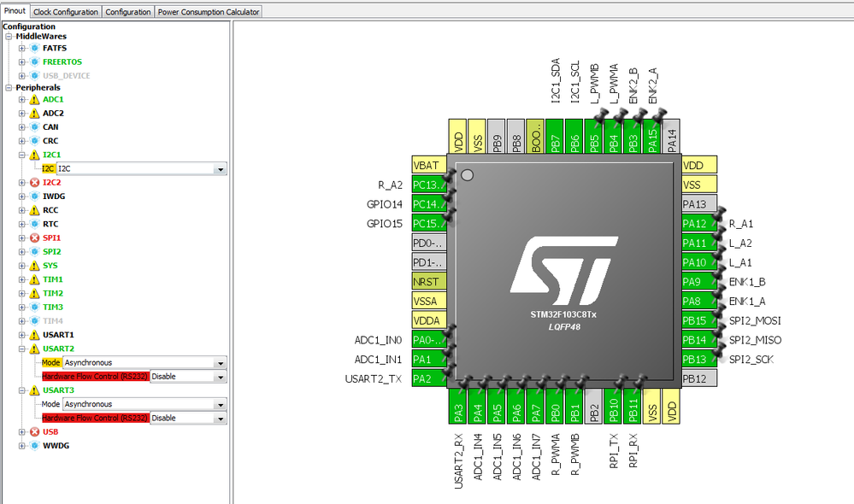Click the blue icon next to CRC
The image size is (854, 504).
[x=34, y=141]
